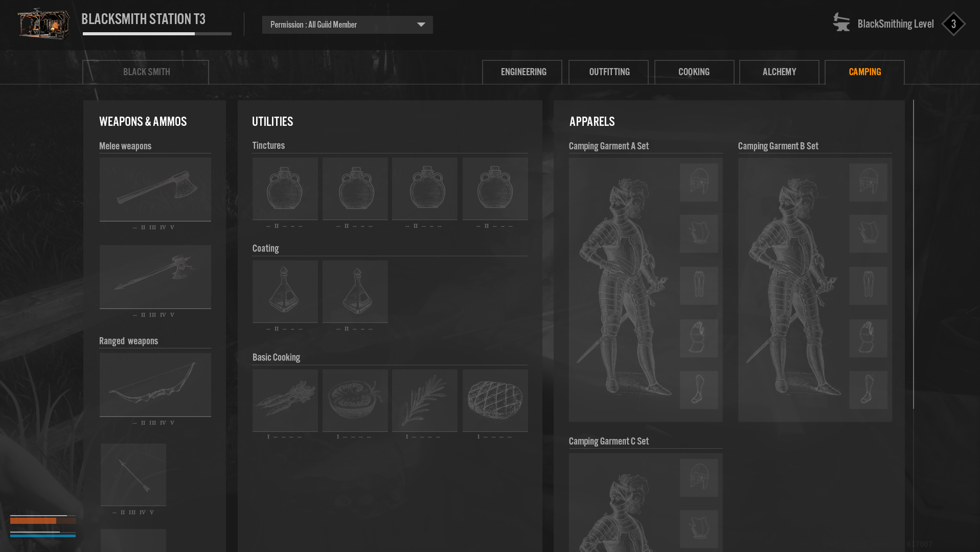Select helmet slot of Garment A Set
The width and height of the screenshot is (980, 552).
coord(698,183)
